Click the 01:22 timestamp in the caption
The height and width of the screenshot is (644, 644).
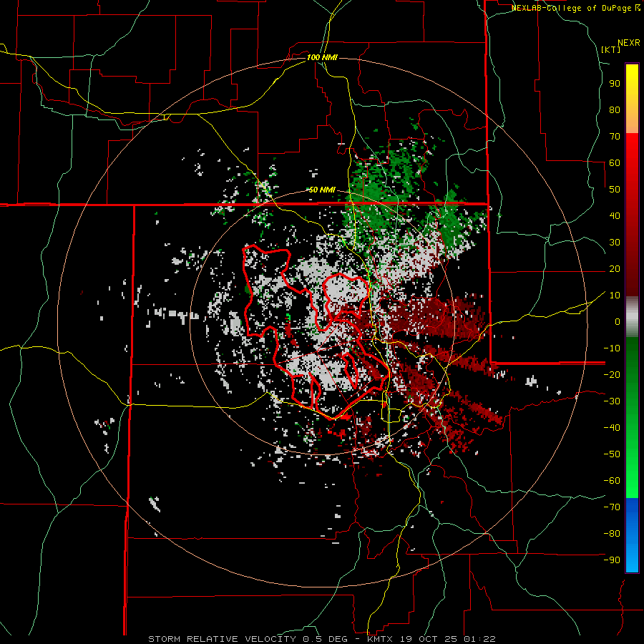[479, 639]
